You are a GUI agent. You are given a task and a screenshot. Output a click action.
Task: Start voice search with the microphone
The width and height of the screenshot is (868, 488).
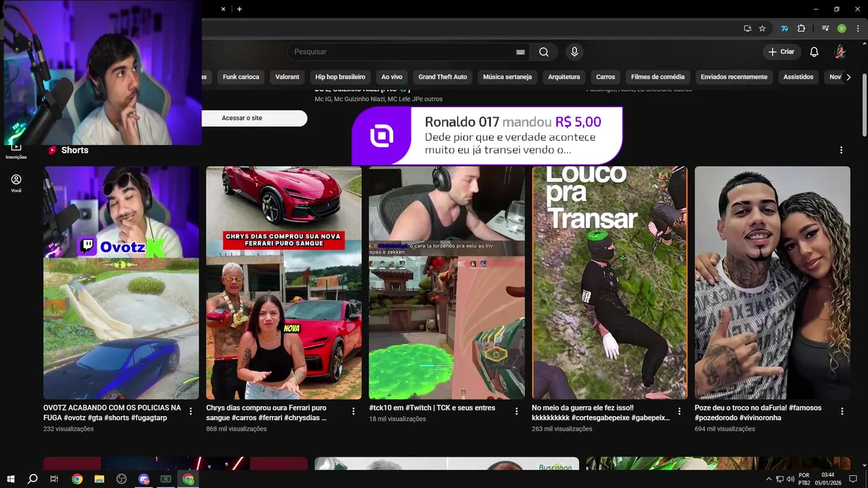pyautogui.click(x=574, y=52)
